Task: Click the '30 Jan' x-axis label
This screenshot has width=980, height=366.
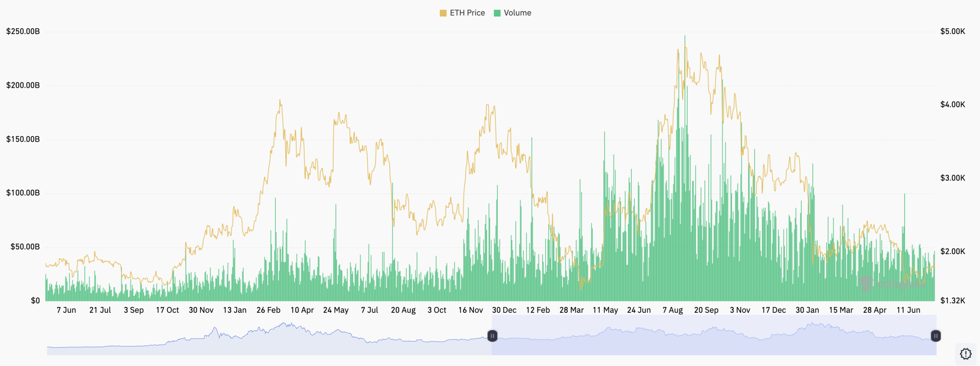Action: coord(807,310)
